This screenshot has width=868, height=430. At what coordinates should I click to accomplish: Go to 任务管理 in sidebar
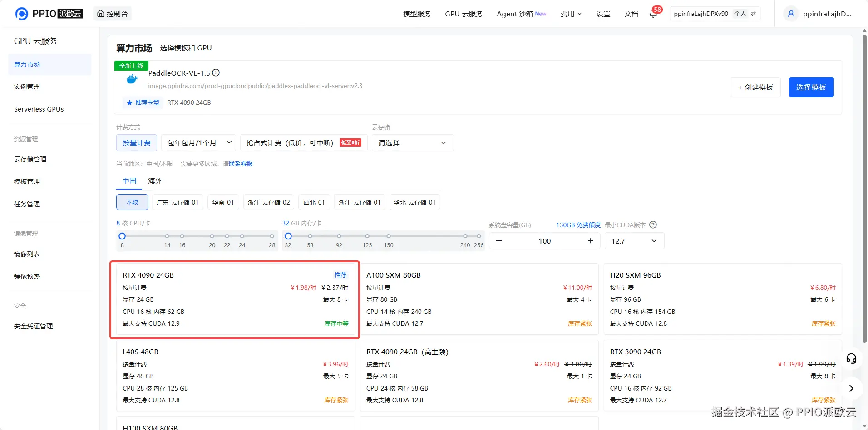point(50,204)
